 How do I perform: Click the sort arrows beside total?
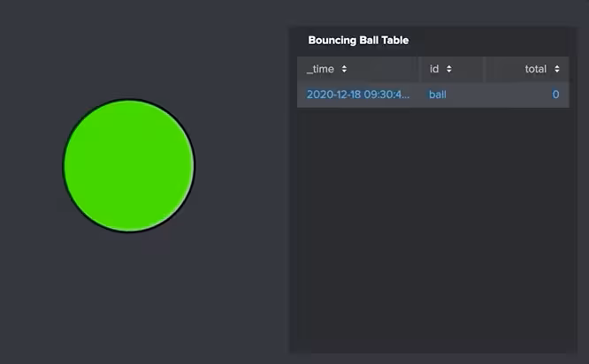556,69
